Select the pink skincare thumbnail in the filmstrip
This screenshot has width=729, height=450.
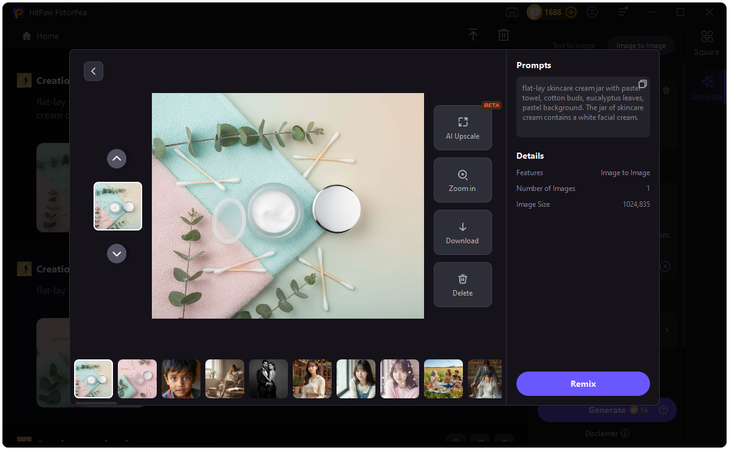137,379
